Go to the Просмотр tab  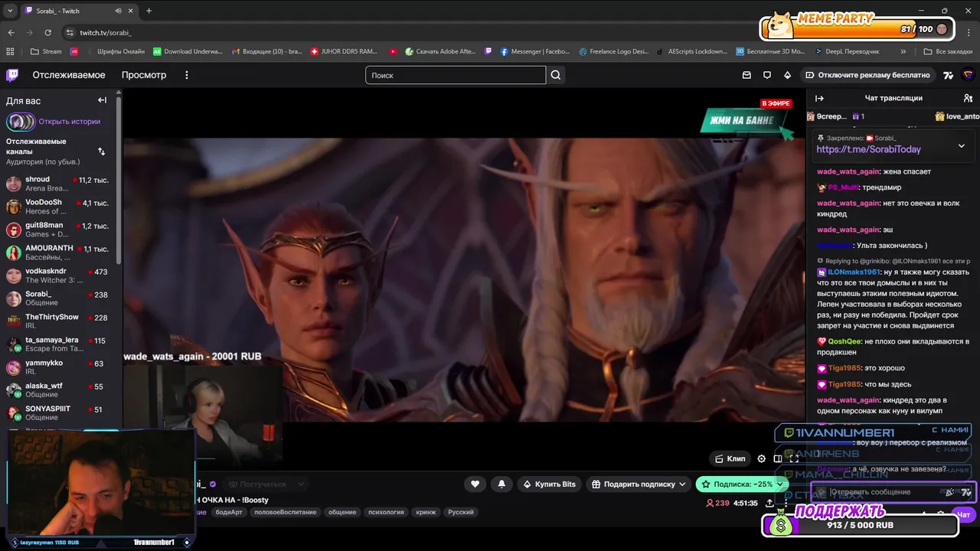tap(144, 75)
